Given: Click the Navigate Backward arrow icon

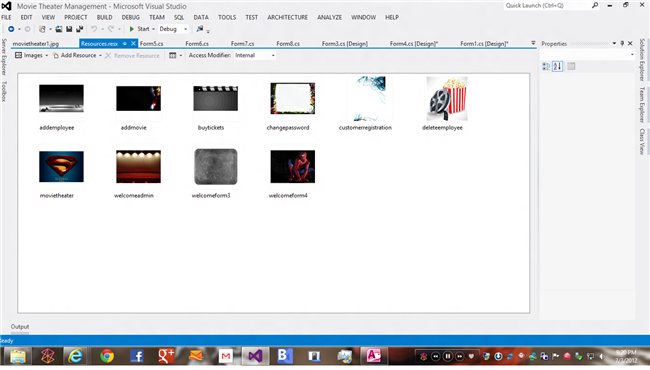Looking at the screenshot, I should (x=11, y=29).
